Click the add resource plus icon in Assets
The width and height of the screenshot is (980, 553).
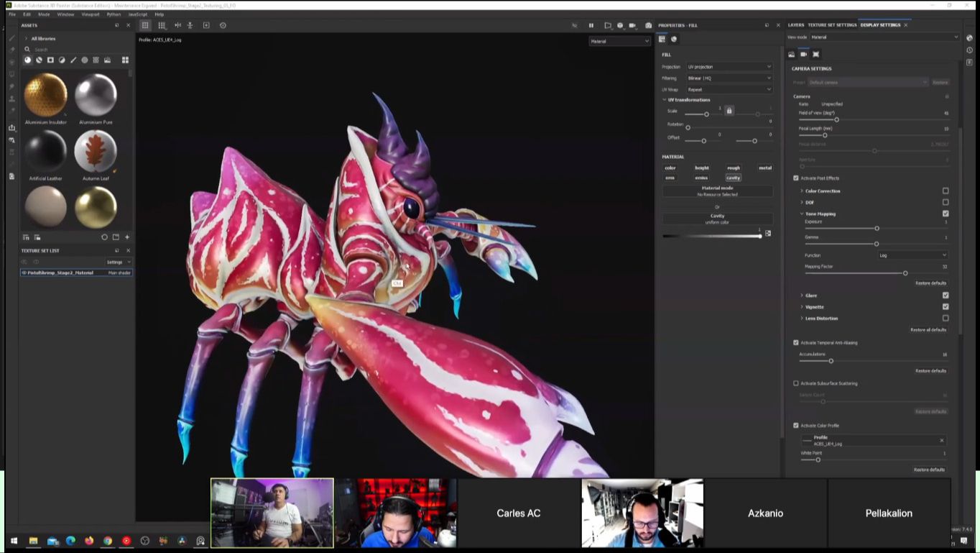pyautogui.click(x=127, y=237)
